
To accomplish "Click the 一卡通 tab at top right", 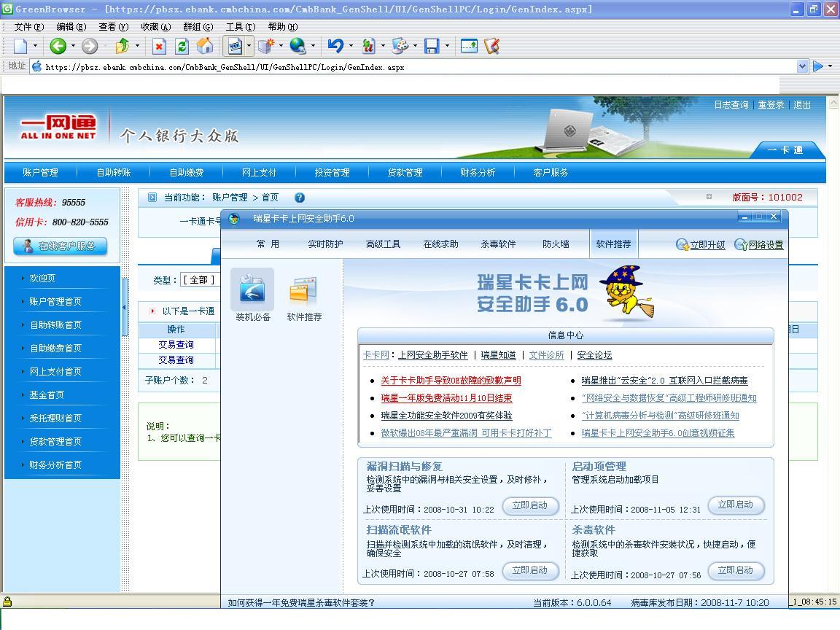I will [x=785, y=150].
